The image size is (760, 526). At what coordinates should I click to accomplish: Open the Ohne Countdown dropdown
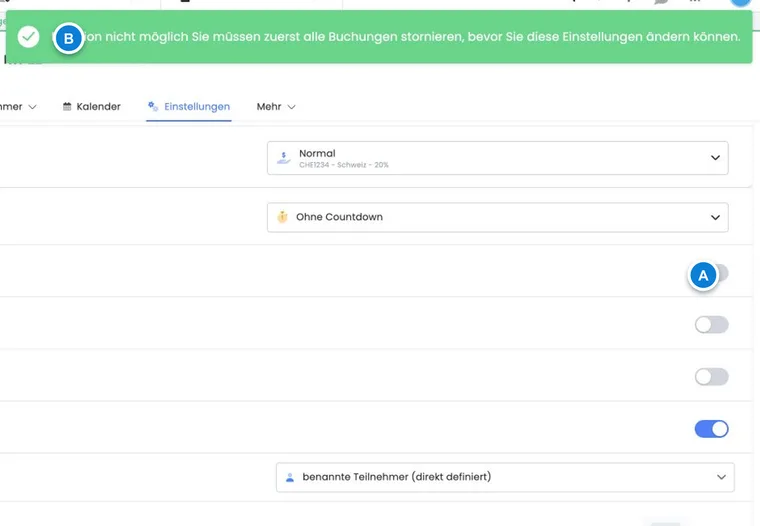coord(497,217)
